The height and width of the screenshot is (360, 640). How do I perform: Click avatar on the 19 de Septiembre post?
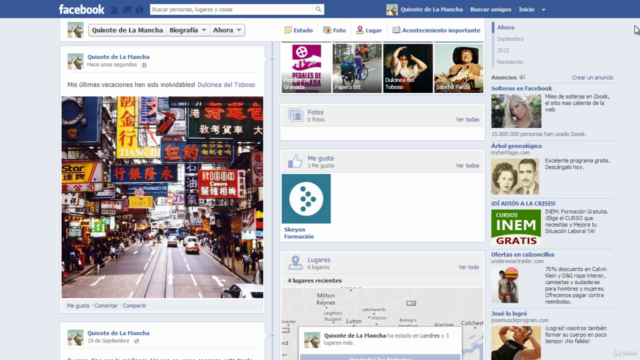(x=76, y=338)
